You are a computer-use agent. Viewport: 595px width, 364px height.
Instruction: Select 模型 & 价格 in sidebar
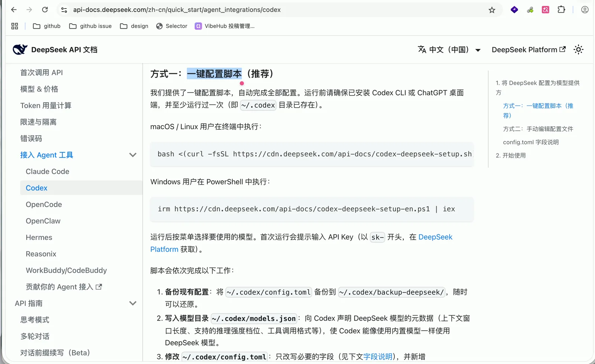[39, 89]
